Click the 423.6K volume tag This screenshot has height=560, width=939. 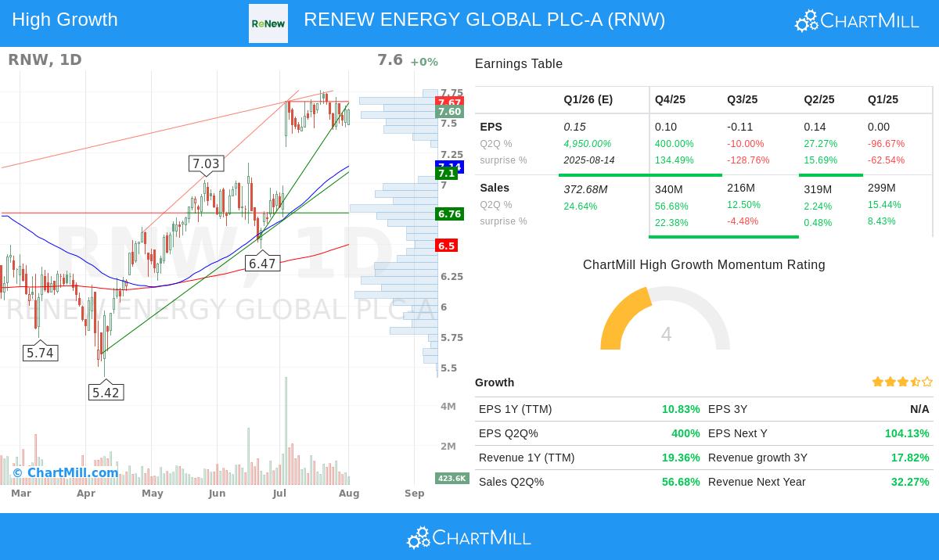tap(452, 478)
